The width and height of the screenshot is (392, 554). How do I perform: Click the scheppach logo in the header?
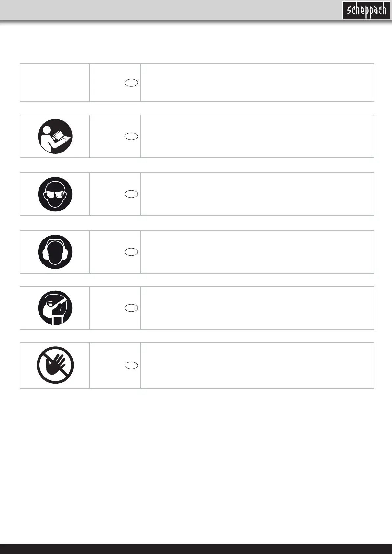tap(366, 10)
